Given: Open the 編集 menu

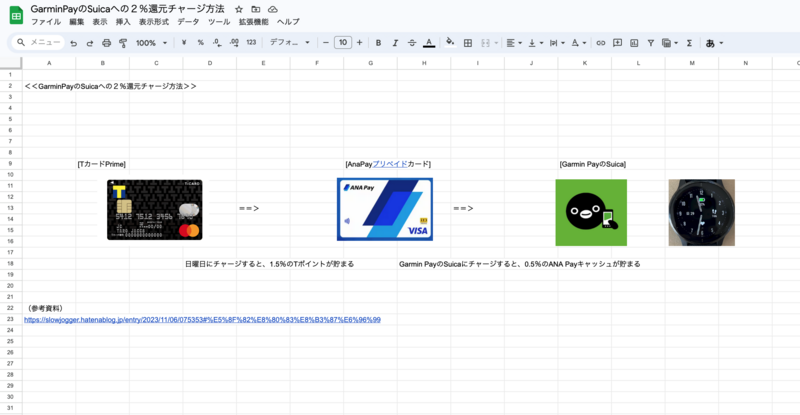Looking at the screenshot, I should (x=77, y=22).
